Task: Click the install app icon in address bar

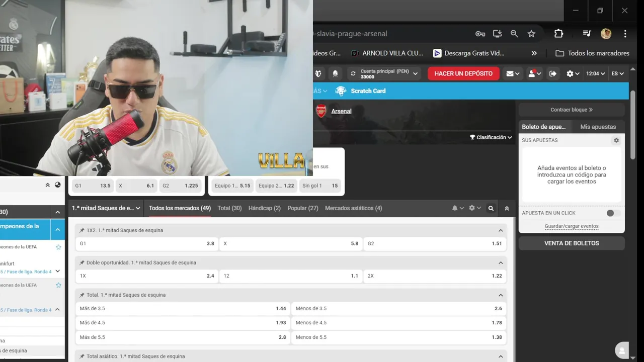Action: 497,34
